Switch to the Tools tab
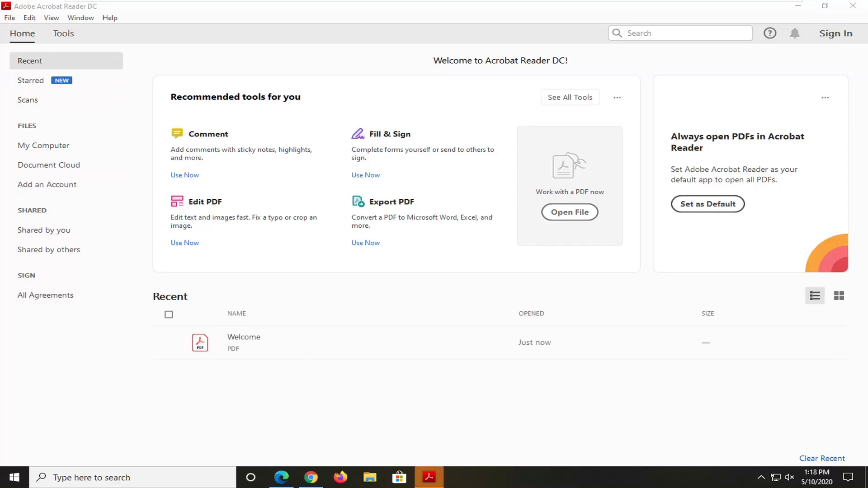The width and height of the screenshot is (868, 488). [x=63, y=33]
